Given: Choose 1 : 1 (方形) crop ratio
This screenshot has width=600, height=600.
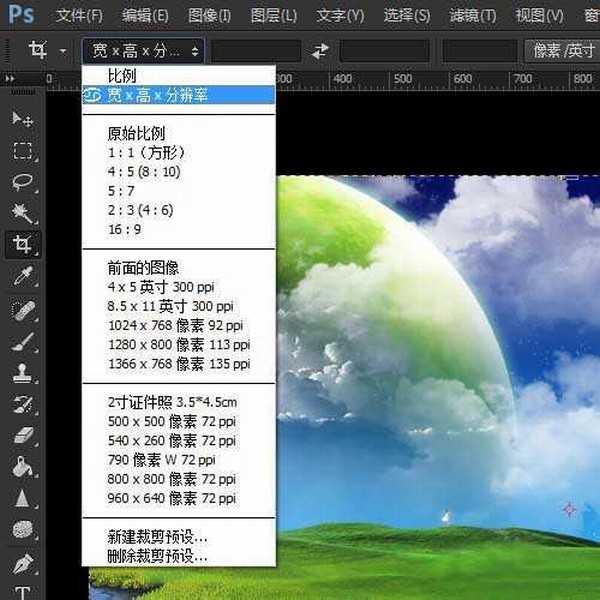Looking at the screenshot, I should [x=146, y=153].
